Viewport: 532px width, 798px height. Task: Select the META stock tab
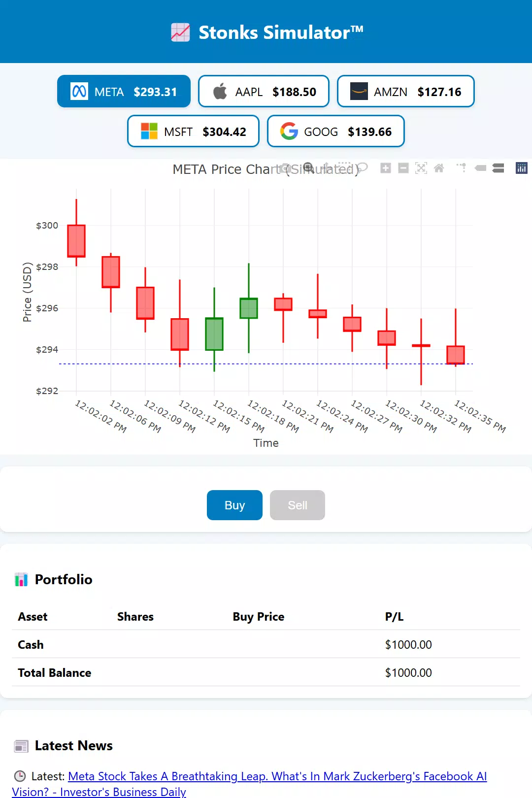pyautogui.click(x=124, y=91)
